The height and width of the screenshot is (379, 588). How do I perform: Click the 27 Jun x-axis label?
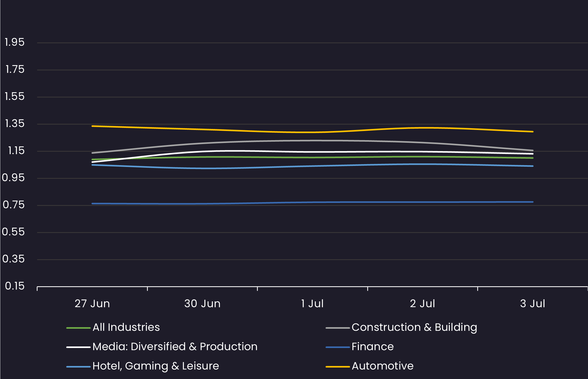(x=92, y=304)
